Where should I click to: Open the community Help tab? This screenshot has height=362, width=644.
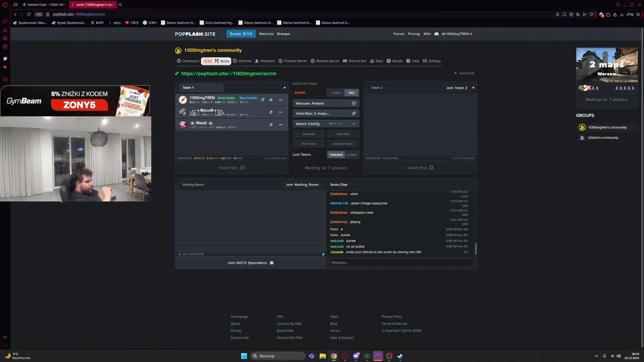[413, 61]
